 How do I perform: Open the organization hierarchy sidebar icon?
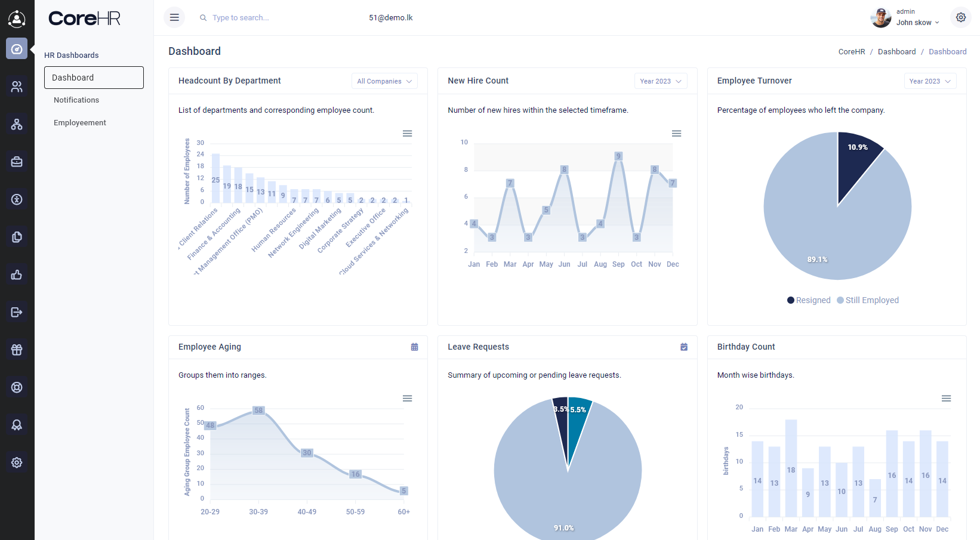(x=17, y=124)
